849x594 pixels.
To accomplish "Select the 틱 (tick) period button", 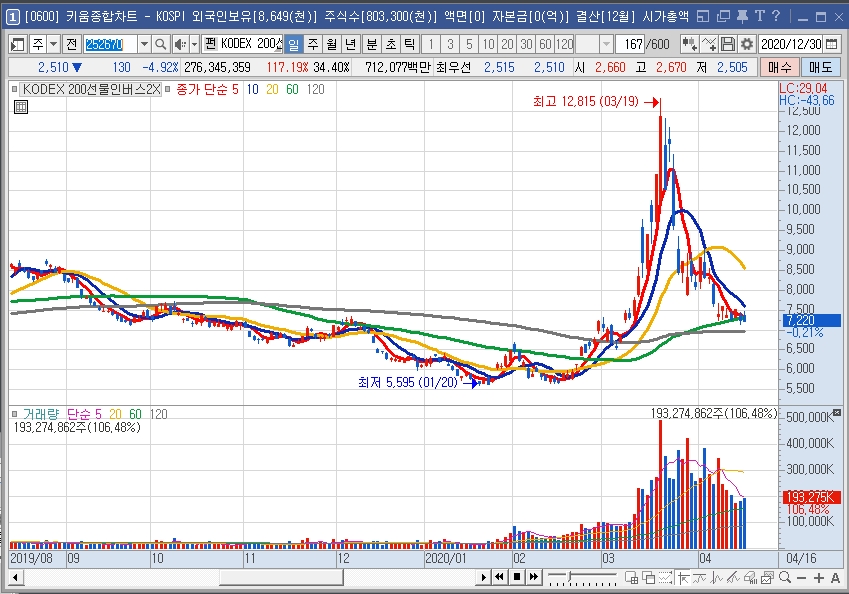I will [x=409, y=44].
